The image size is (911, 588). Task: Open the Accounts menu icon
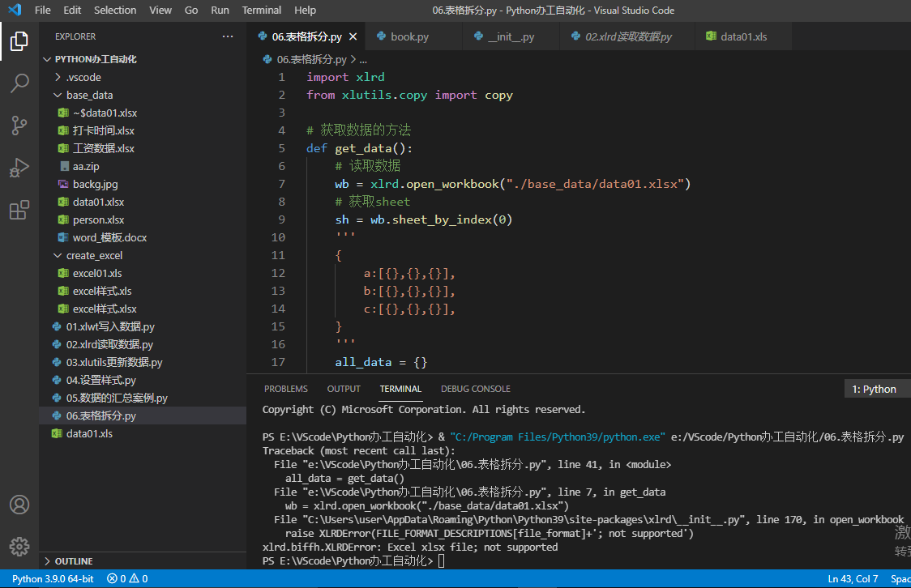pos(19,505)
